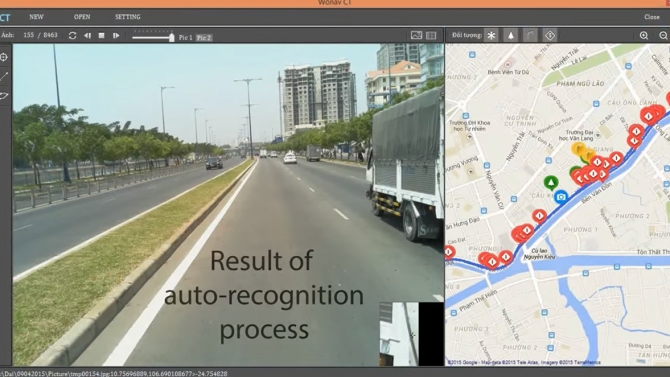670x377 pixels.
Task: Stop image playback
Action: click(101, 35)
